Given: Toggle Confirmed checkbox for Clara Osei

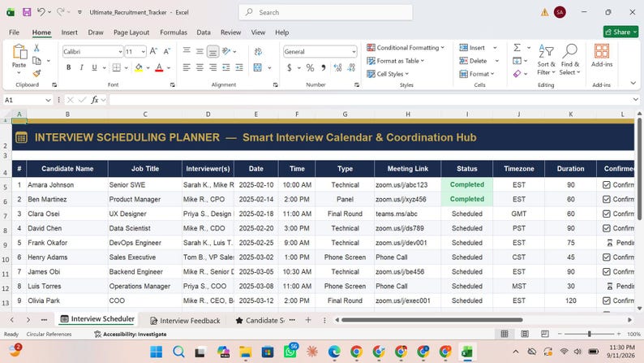Looking at the screenshot, I should click(x=606, y=214).
